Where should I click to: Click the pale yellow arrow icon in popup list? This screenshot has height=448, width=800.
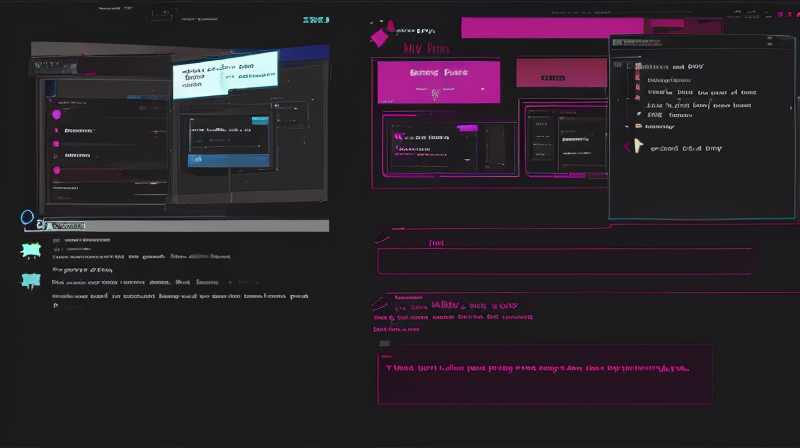637,146
